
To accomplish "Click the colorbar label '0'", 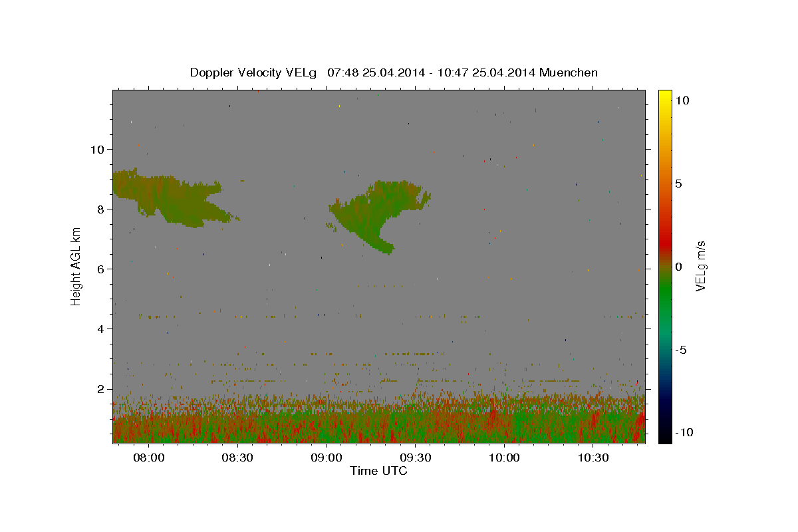I will tap(678, 267).
